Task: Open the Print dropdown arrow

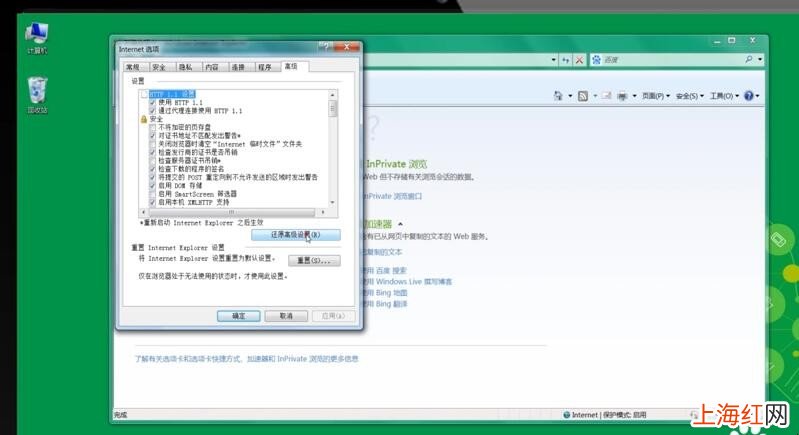Action: tap(634, 96)
